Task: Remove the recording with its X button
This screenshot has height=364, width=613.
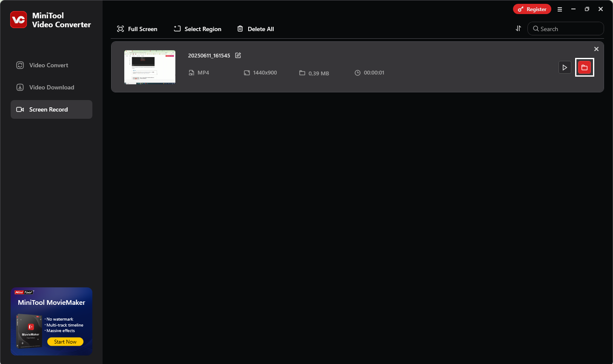Action: (596, 49)
